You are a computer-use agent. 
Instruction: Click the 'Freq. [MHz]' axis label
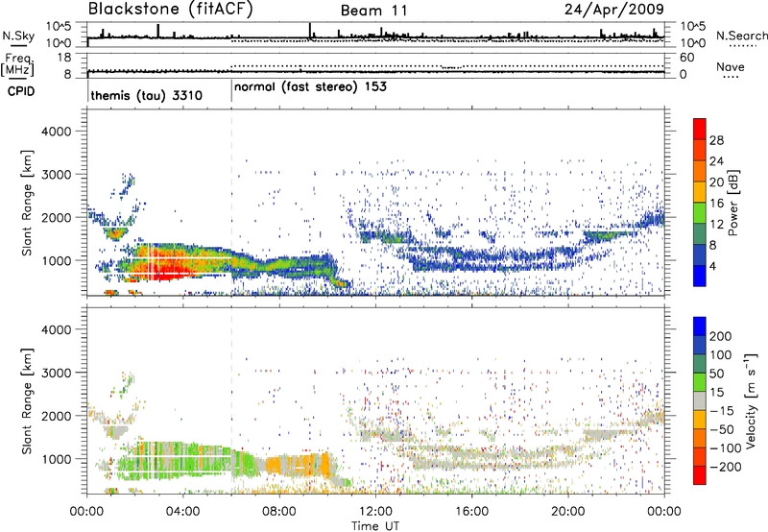17,64
